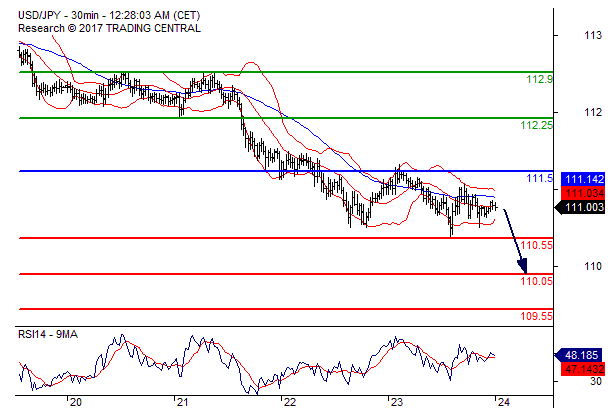Select the 110.05 support level label

pyautogui.click(x=536, y=281)
